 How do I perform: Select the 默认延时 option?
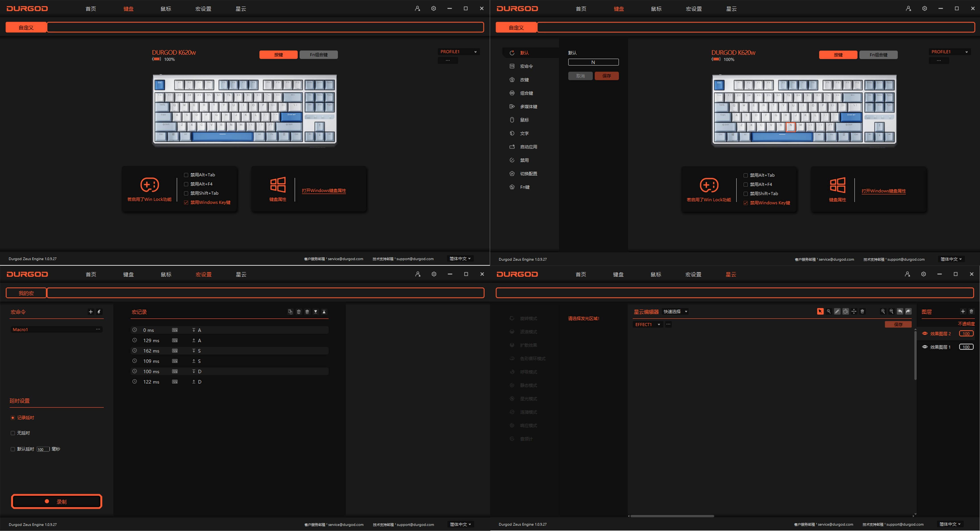[13, 449]
